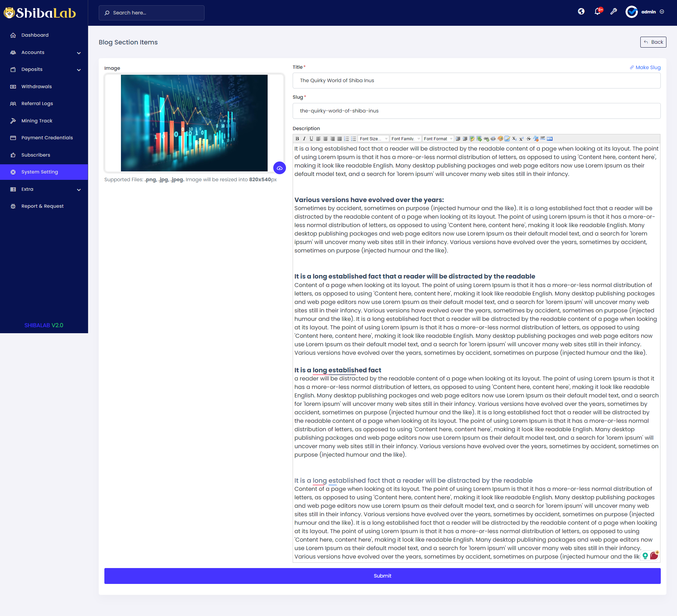
Task: Open the notifications bell
Action: [598, 11]
